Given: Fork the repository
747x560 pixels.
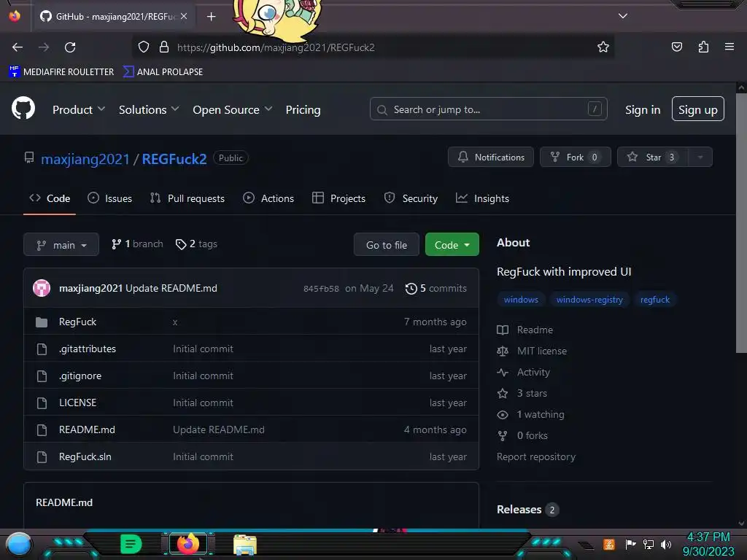Looking at the screenshot, I should pyautogui.click(x=576, y=157).
